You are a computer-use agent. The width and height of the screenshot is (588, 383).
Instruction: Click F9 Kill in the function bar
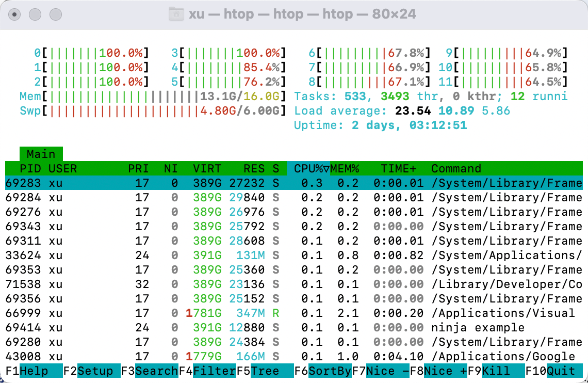point(496,371)
